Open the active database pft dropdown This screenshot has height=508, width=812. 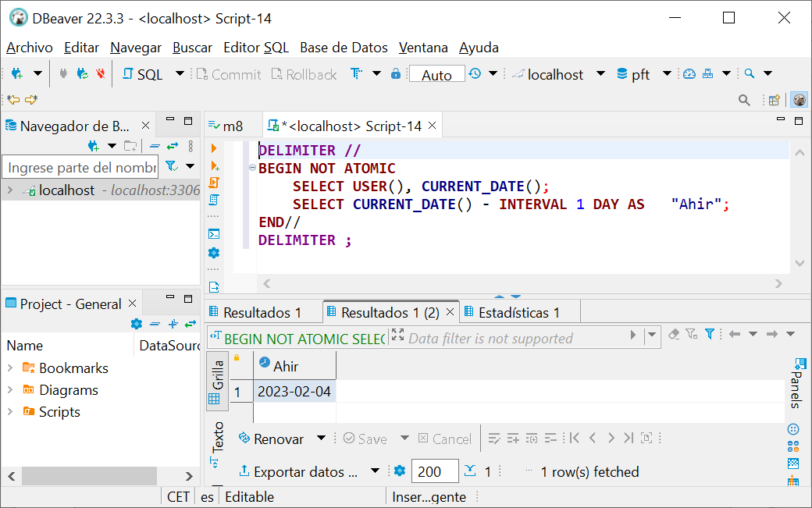[666, 74]
